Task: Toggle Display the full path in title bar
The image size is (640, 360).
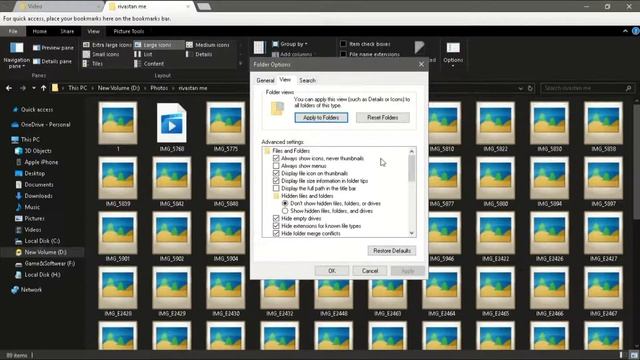Action: [276, 189]
